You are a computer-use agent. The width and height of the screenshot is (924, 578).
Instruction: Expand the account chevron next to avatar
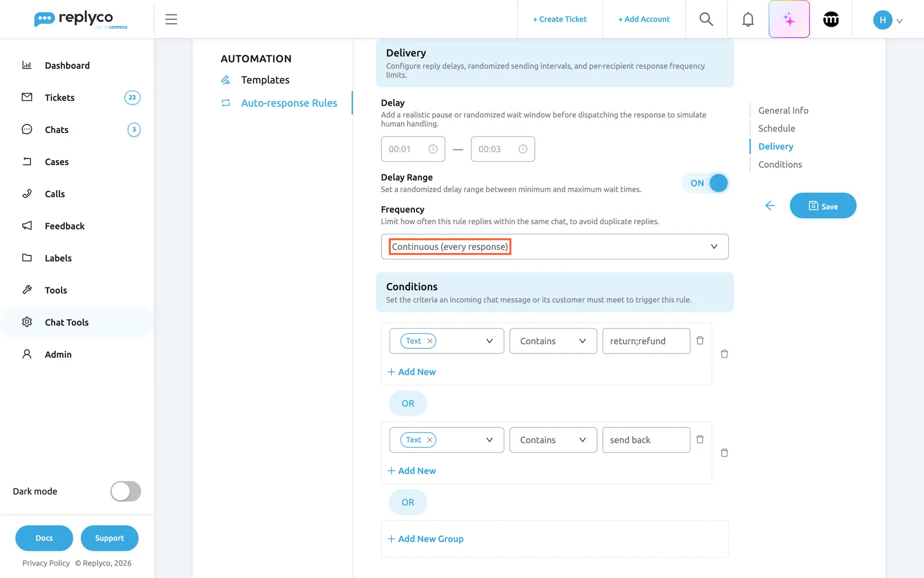click(899, 21)
